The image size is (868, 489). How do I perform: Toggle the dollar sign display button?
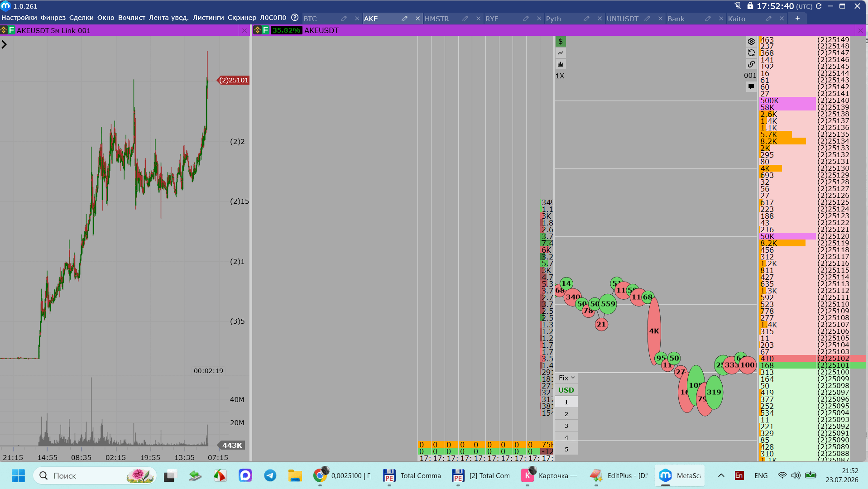(561, 42)
